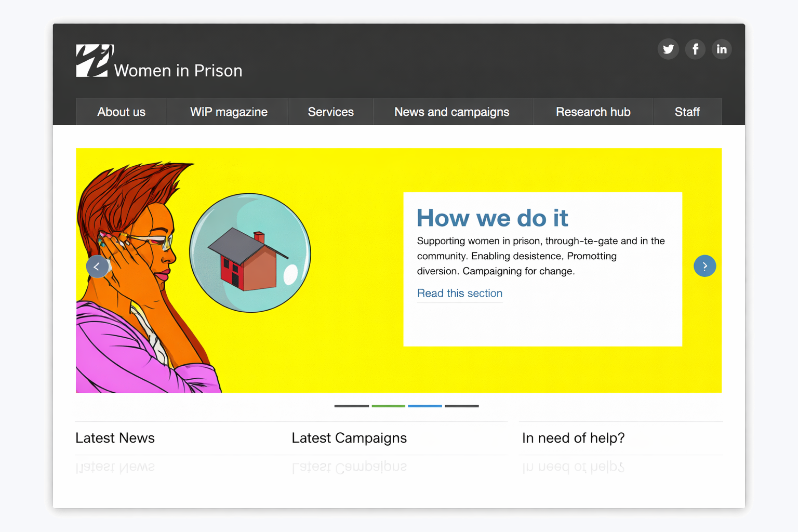
Task: Open the Twitter social icon
Action: click(x=668, y=49)
